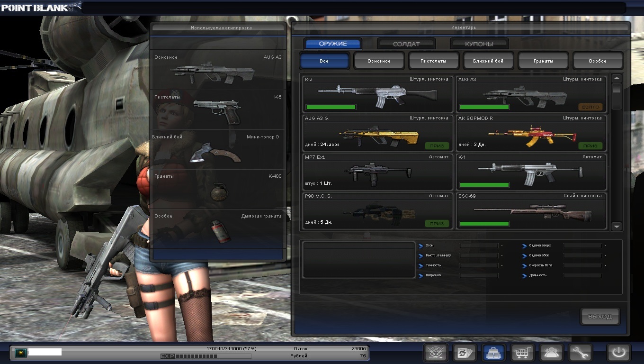Click the Скорость бега stat arrow
Image resolution: width=644 pixels, height=364 pixels.
point(525,265)
